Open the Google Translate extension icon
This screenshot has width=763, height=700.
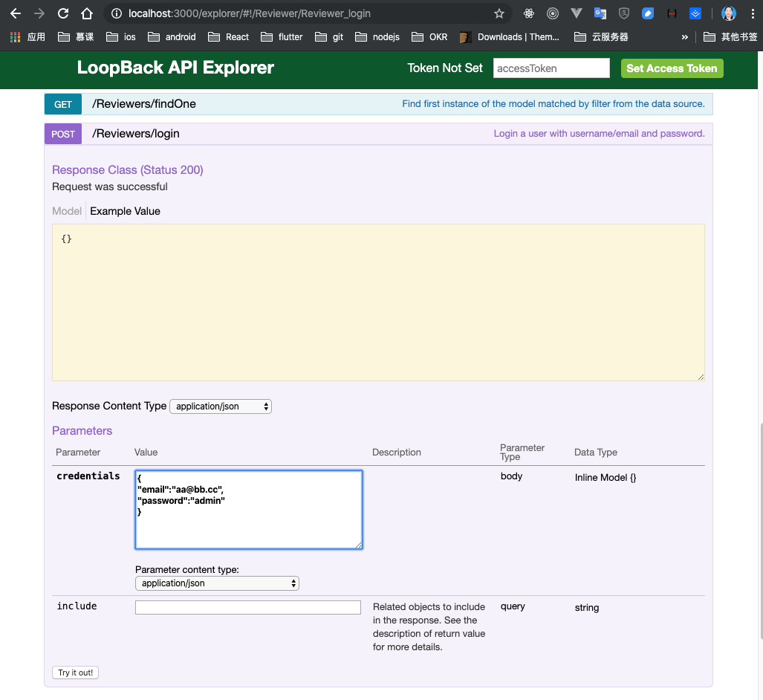[600, 13]
